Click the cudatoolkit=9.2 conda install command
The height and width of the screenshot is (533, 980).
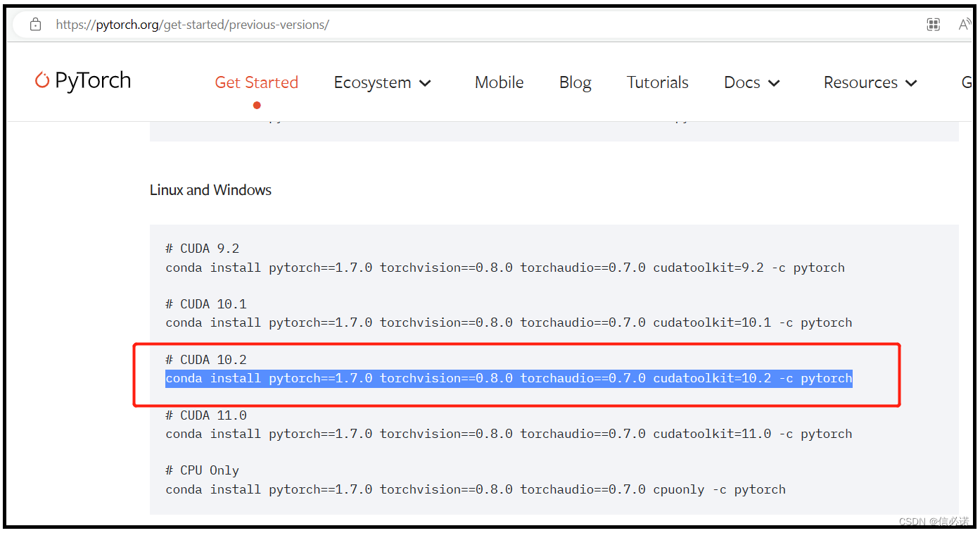point(505,268)
